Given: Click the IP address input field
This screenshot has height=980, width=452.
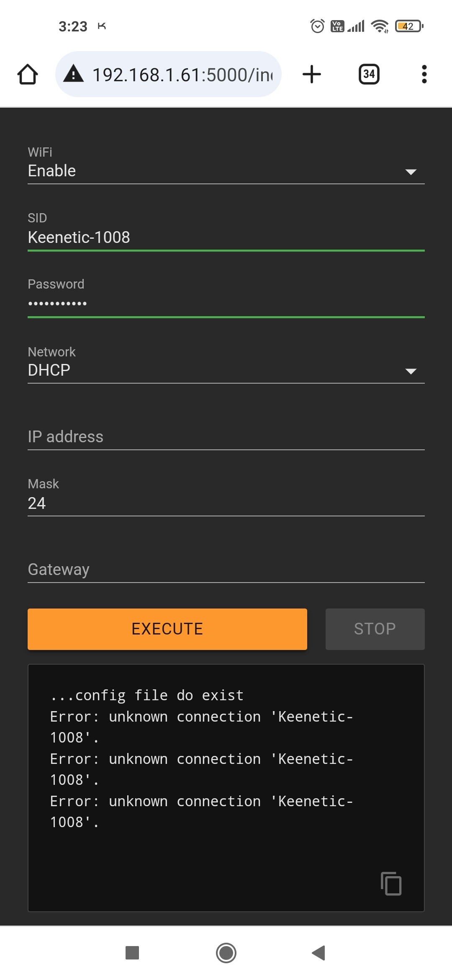Looking at the screenshot, I should click(x=226, y=437).
